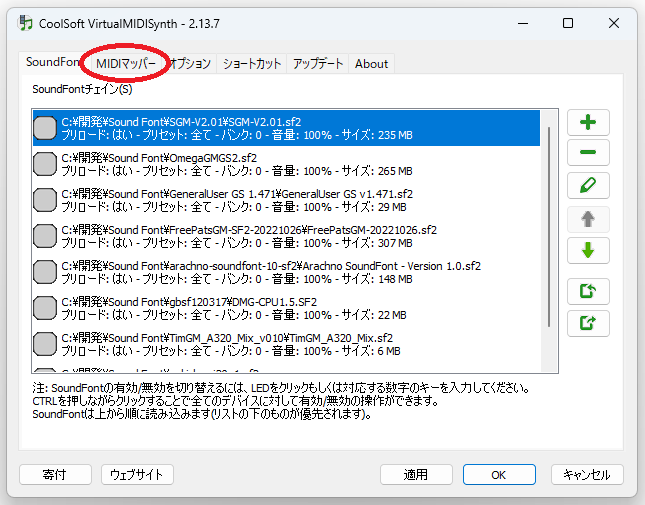Screen dimensions: 645x505
Task: Open the アップデート tab
Action: [x=318, y=64]
